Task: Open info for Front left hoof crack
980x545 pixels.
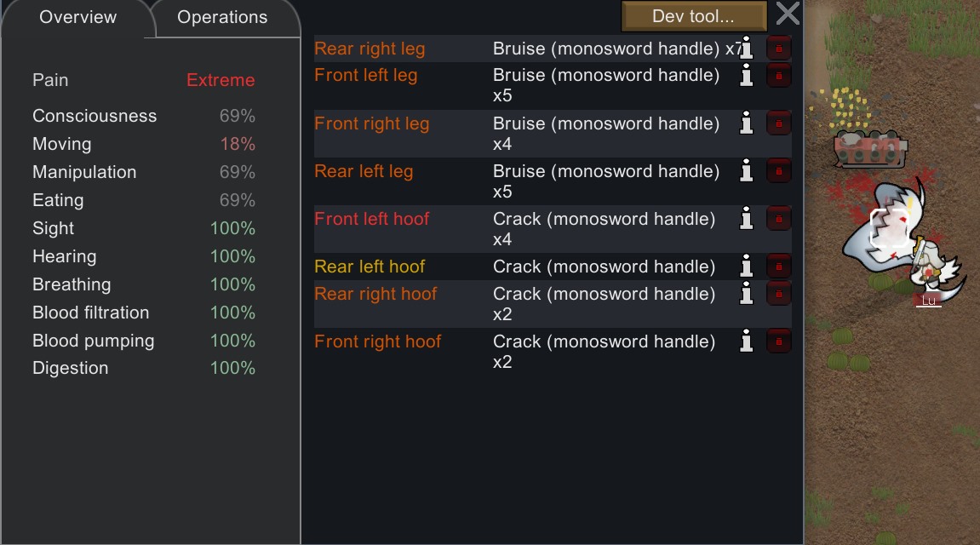Action: (x=746, y=219)
